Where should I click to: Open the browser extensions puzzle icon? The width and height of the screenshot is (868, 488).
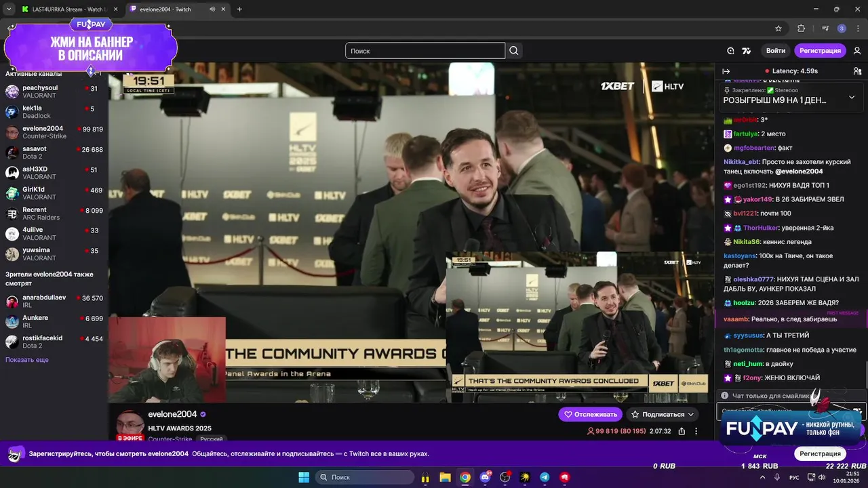coord(801,28)
